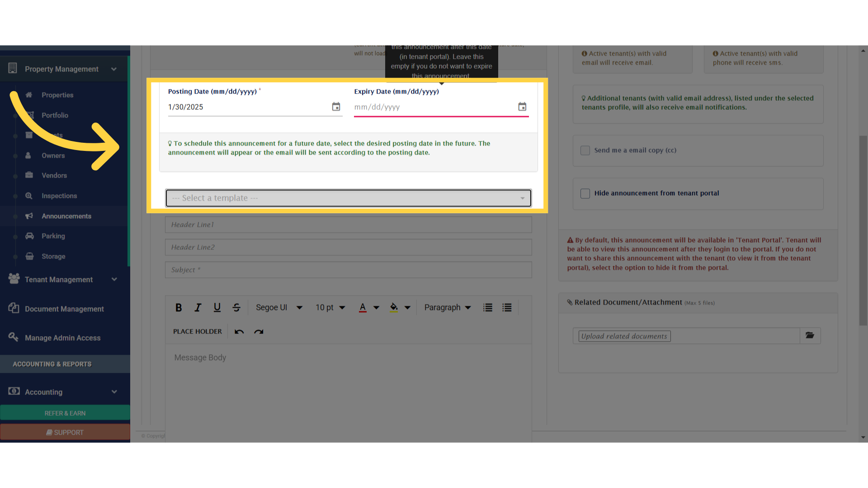Expand the Accounting sidebar menu

pyautogui.click(x=114, y=392)
